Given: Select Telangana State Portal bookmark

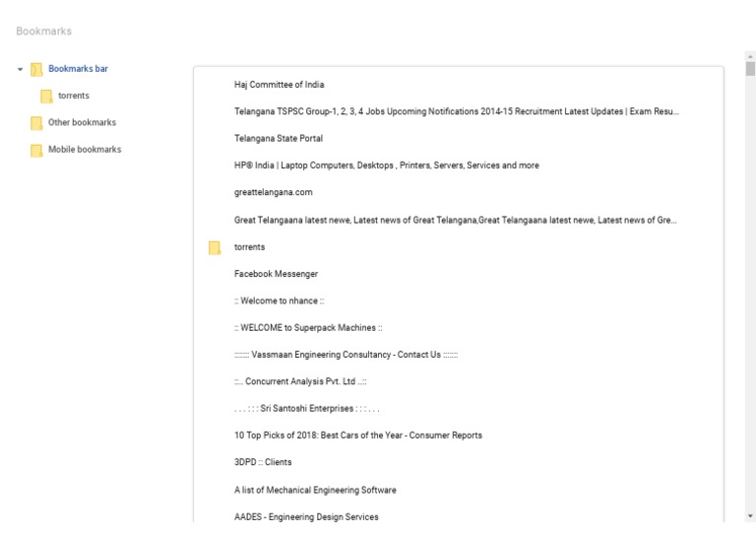Looking at the screenshot, I should click(279, 139).
